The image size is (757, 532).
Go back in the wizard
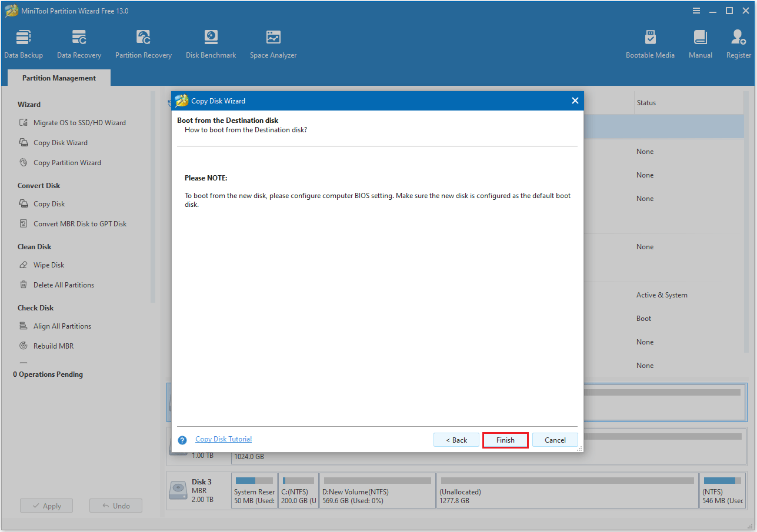456,440
